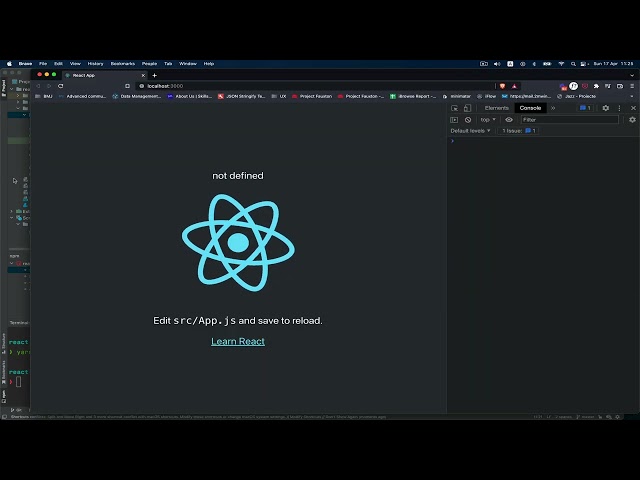This screenshot has height=480, width=640.
Task: Focus the console Filter input field
Action: point(569,120)
